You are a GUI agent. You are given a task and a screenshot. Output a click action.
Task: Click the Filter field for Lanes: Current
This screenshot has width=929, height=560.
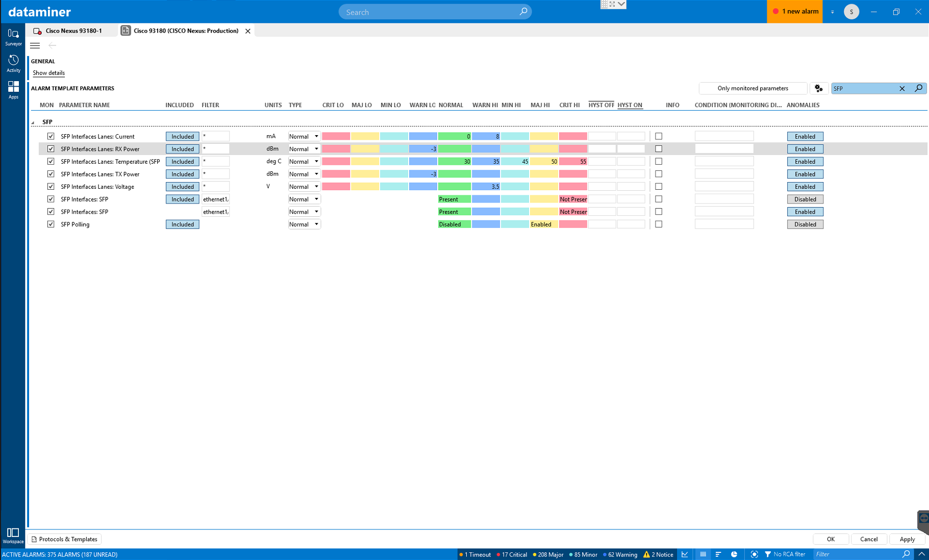click(215, 136)
